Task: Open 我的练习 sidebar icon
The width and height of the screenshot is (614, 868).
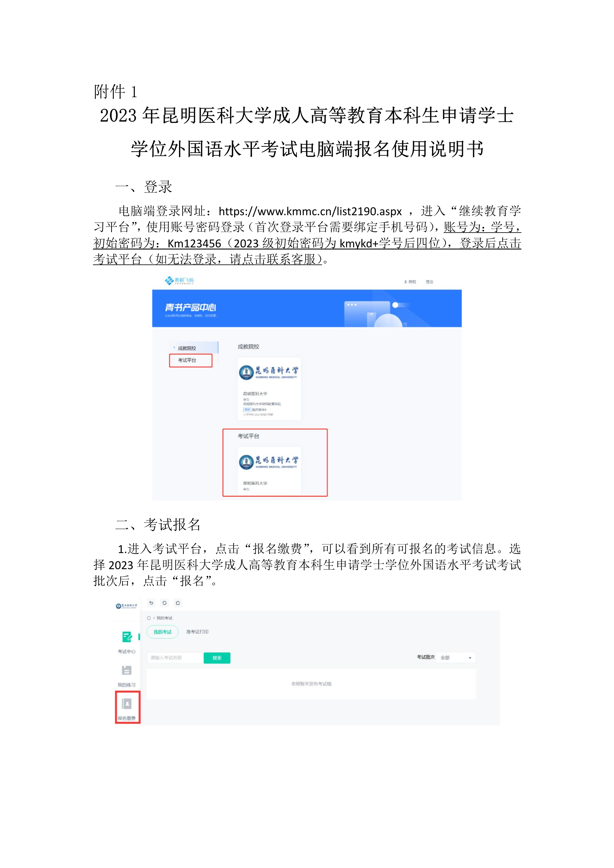Action: (127, 676)
